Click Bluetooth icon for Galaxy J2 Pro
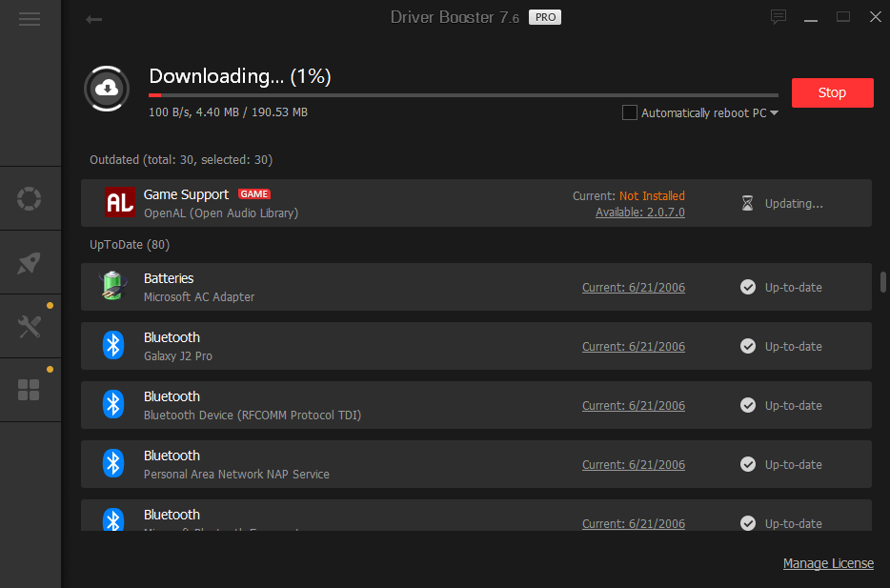 pos(113,345)
